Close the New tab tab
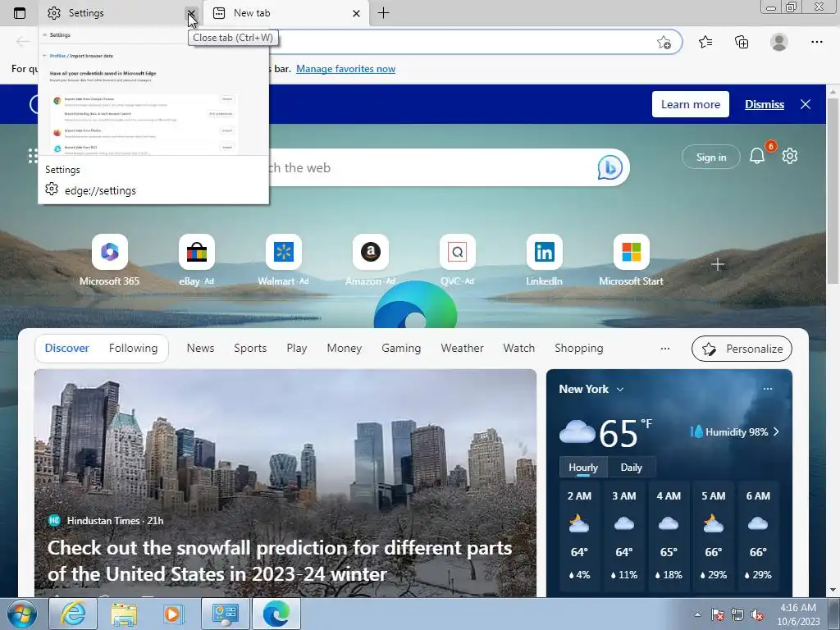Screen dimensions: 840x630 pos(356,13)
